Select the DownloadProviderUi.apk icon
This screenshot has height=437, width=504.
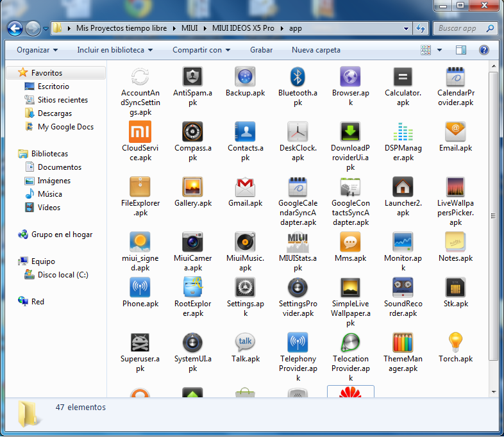pos(350,131)
